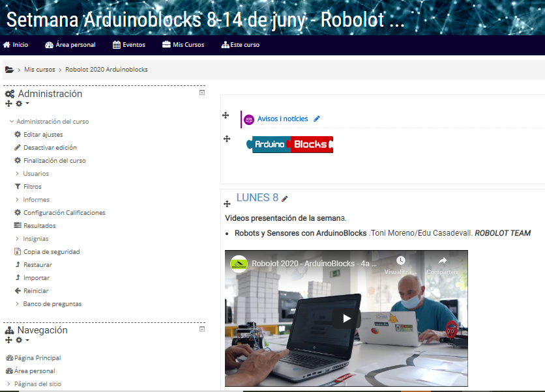
Task: Open Restaurar
Action: 38,264
